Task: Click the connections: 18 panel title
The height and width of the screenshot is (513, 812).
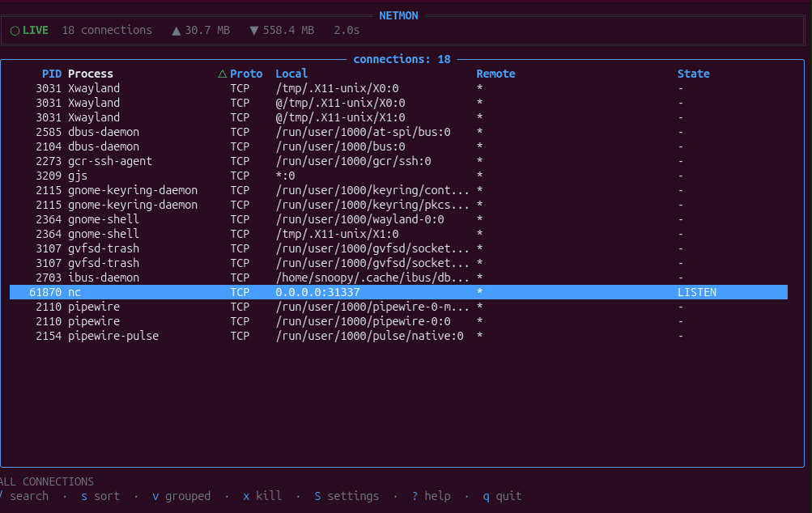Action: 402,59
